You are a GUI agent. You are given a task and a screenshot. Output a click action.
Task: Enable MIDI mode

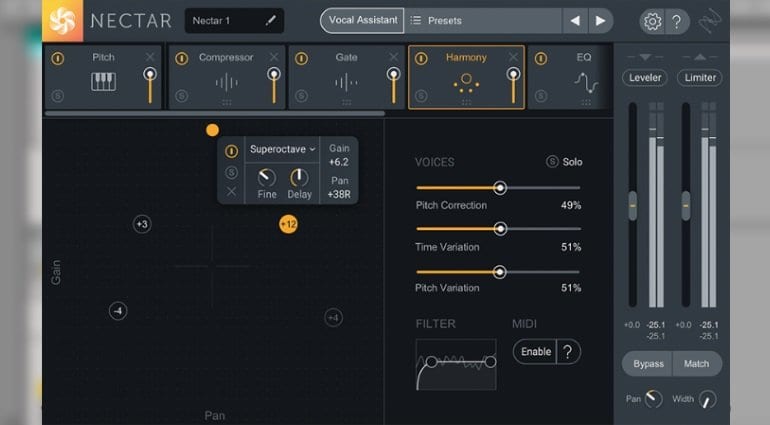point(535,352)
